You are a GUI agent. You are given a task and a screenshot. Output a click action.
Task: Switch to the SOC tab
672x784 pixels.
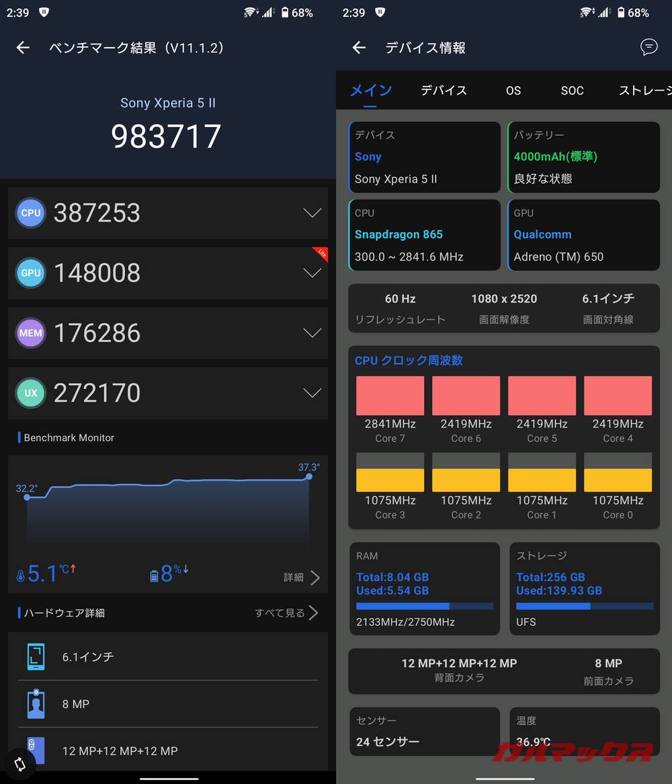point(572,91)
